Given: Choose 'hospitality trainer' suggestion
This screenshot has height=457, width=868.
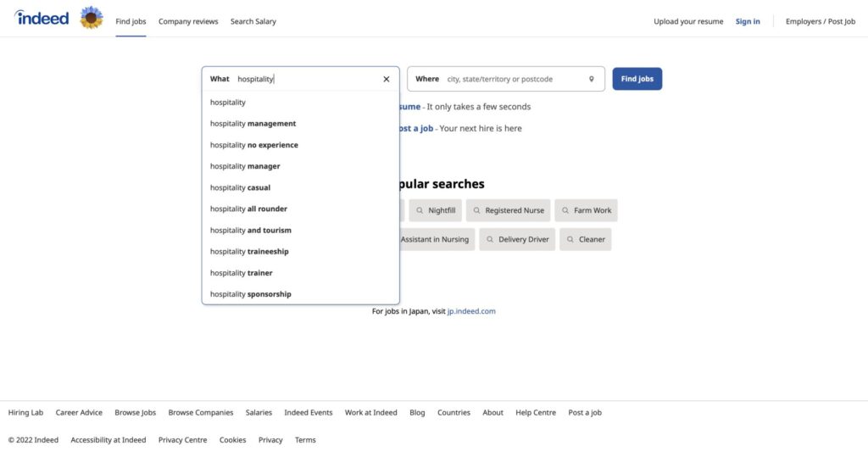Looking at the screenshot, I should click(301, 273).
